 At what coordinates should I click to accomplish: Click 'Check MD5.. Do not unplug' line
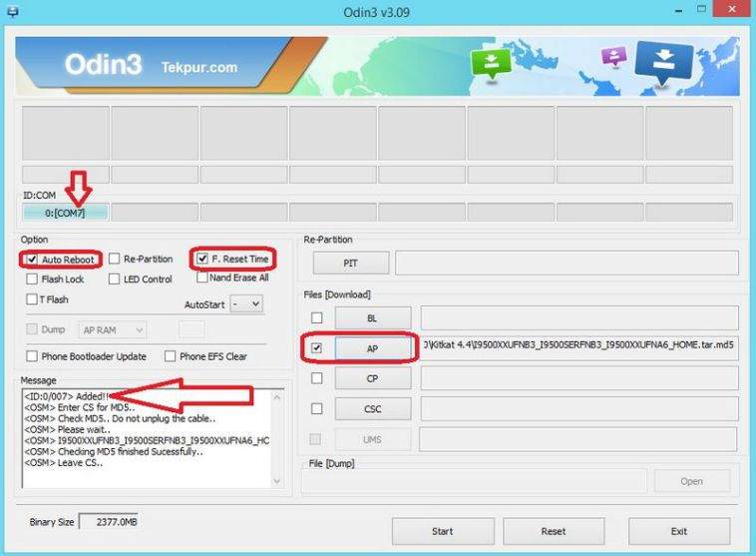click(120, 418)
